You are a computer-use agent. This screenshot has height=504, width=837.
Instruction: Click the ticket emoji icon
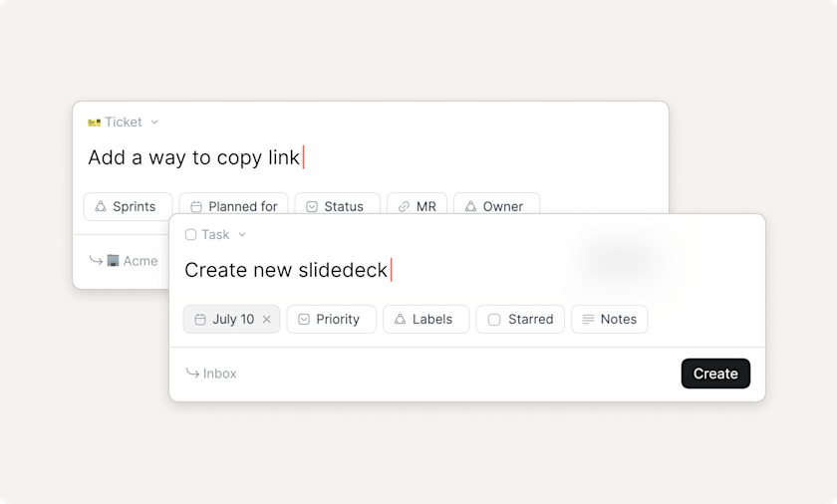[x=94, y=123]
